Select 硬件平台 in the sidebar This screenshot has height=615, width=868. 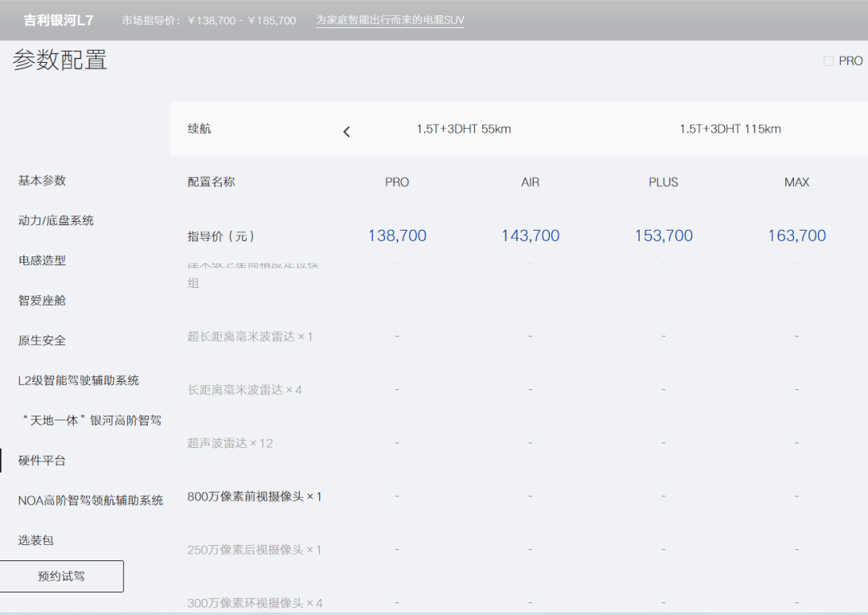[x=42, y=461]
